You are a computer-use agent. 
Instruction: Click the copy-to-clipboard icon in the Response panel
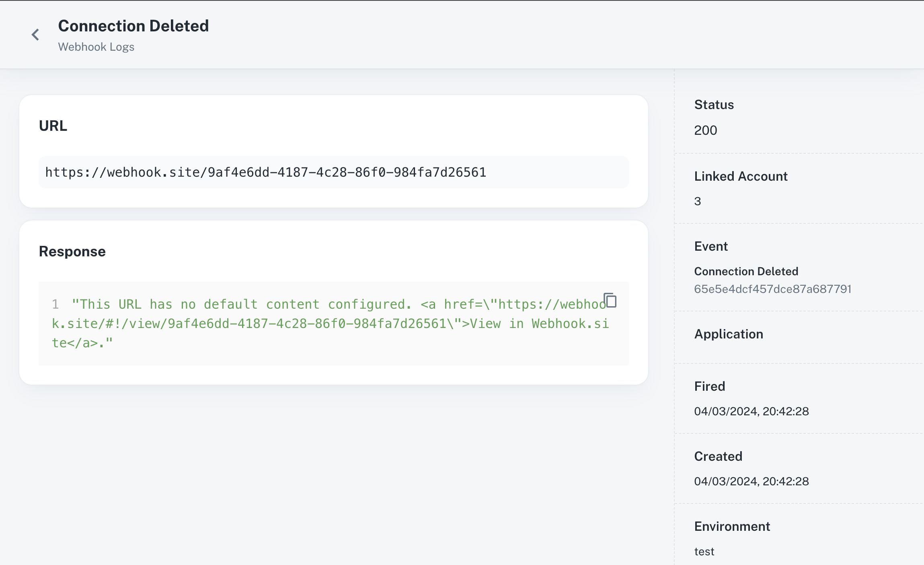pos(610,301)
